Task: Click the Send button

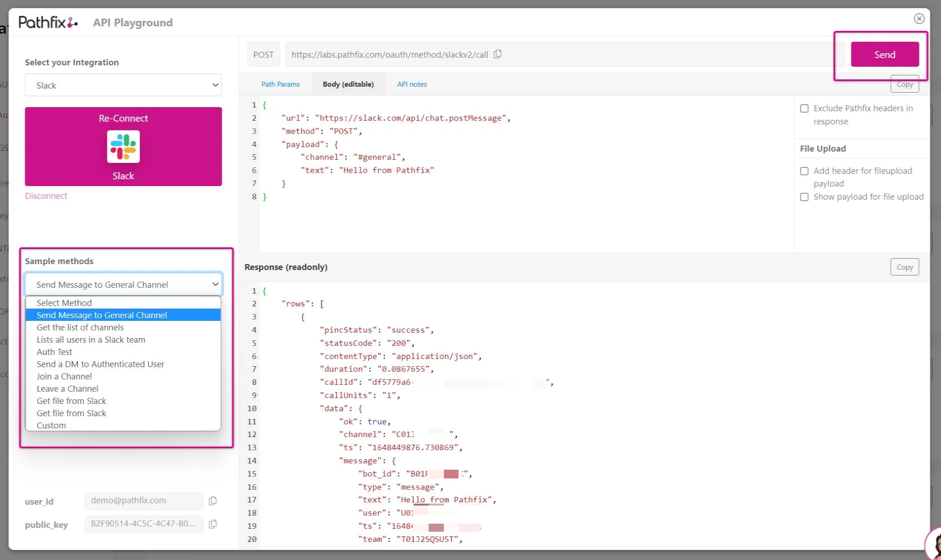Action: tap(885, 54)
